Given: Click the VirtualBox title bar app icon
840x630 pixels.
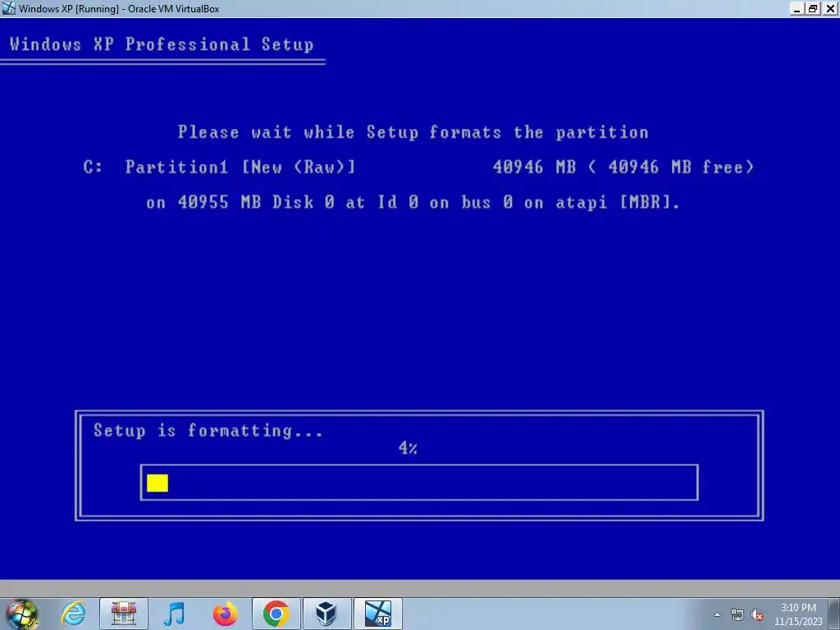Looking at the screenshot, I should click(8, 8).
